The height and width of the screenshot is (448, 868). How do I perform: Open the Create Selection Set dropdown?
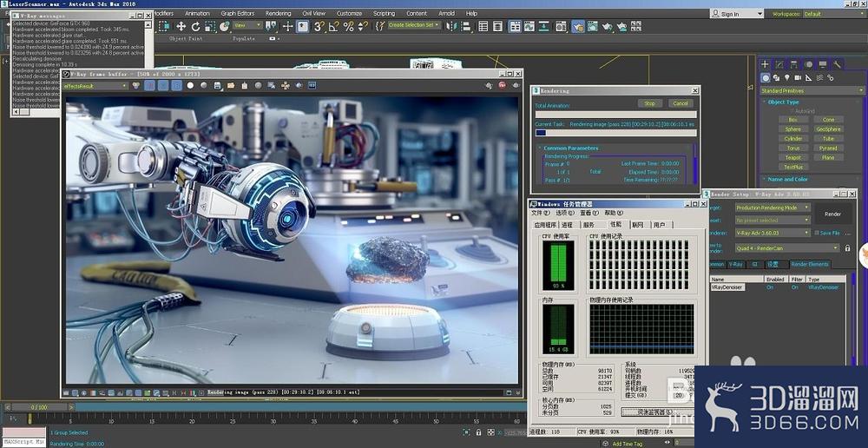[x=415, y=25]
